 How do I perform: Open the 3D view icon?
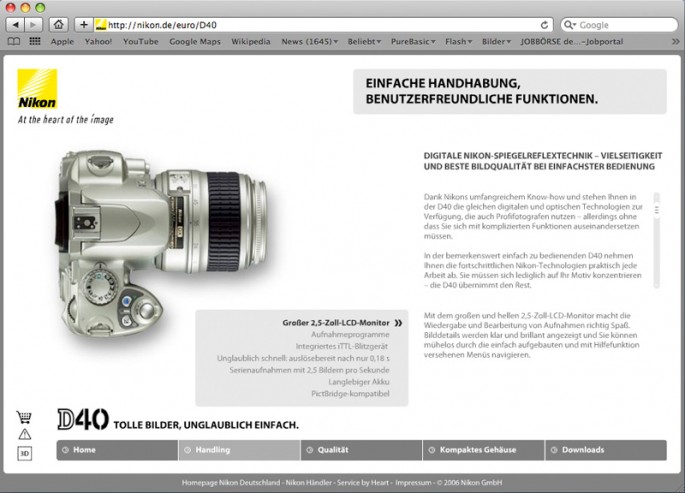point(24,453)
